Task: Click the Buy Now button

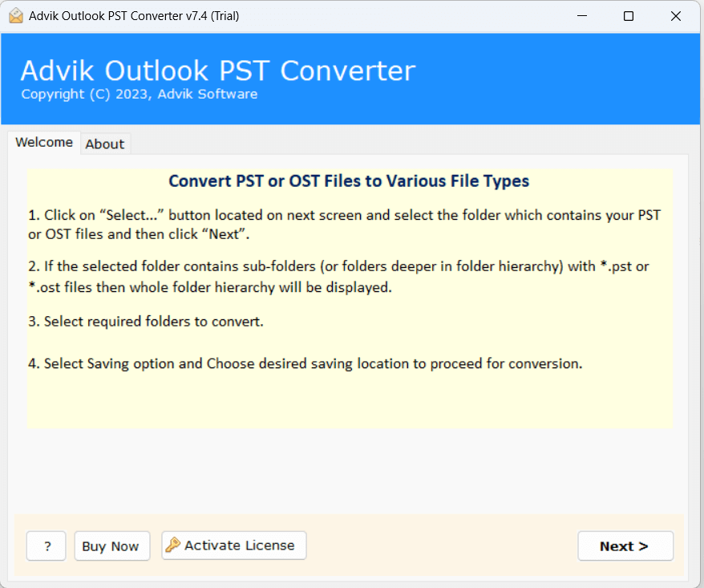Action: [111, 546]
